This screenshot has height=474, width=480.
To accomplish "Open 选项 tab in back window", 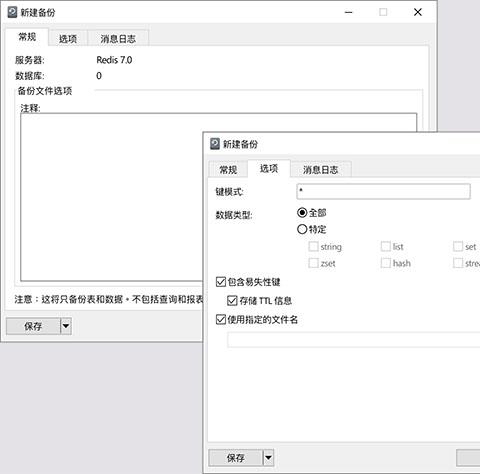I will pyautogui.click(x=68, y=39).
